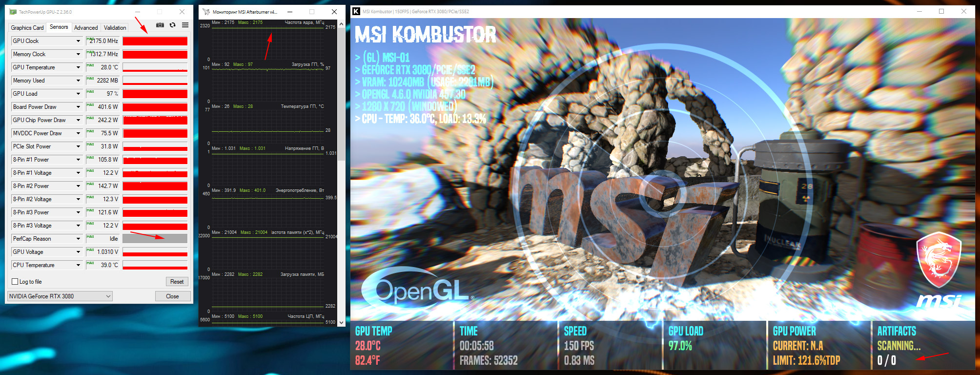Select the Sensors tab
Image resolution: width=980 pixels, height=375 pixels.
[59, 27]
